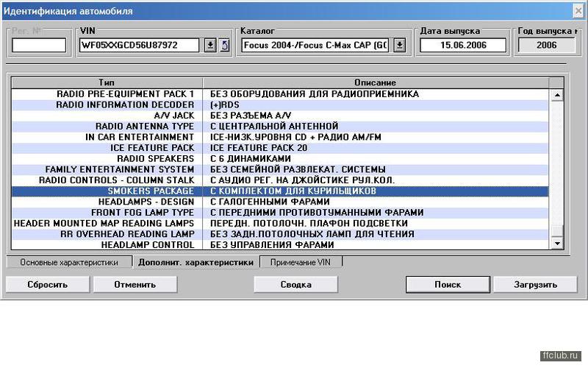Close the Идентификация автомобиля dialog

(x=578, y=11)
